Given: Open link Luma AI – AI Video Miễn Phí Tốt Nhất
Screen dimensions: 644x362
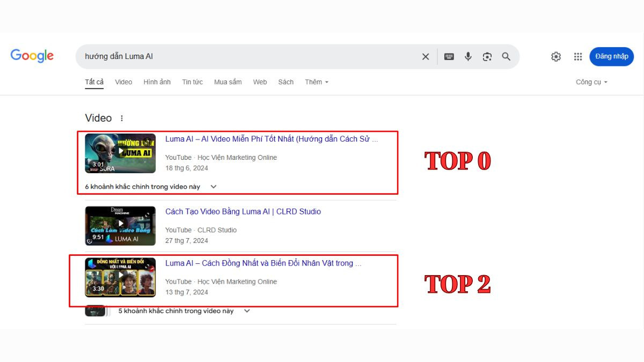Looking at the screenshot, I should tap(272, 139).
